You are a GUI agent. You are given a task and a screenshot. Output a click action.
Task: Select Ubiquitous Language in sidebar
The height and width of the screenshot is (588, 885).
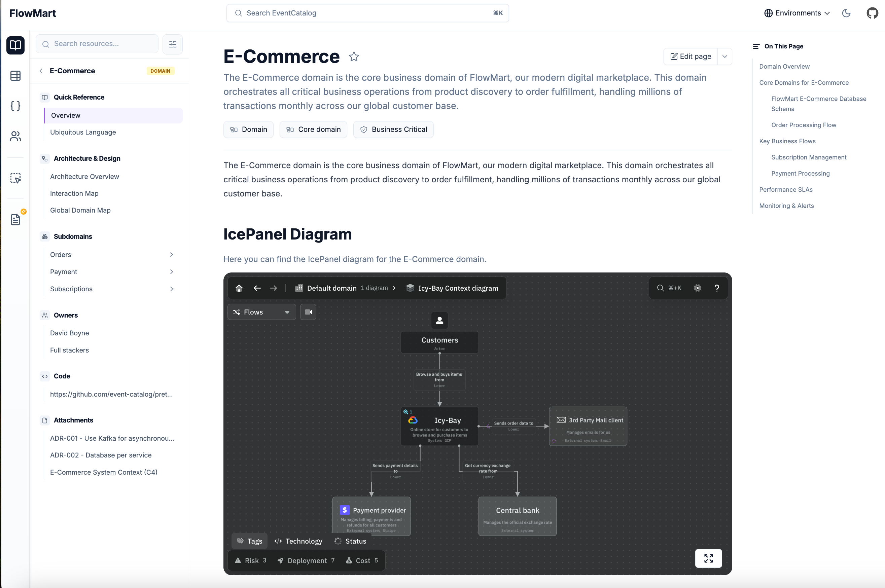click(x=83, y=132)
